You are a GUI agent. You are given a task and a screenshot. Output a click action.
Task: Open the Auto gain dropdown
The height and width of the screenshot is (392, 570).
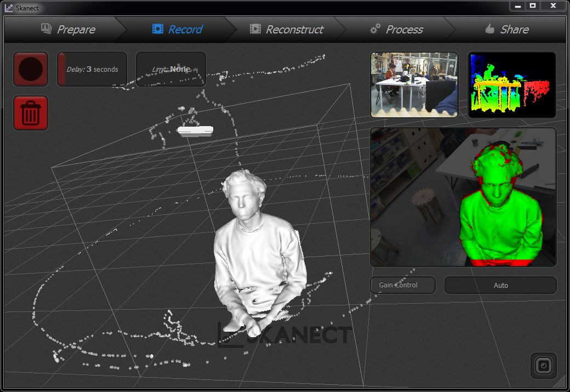coord(500,285)
